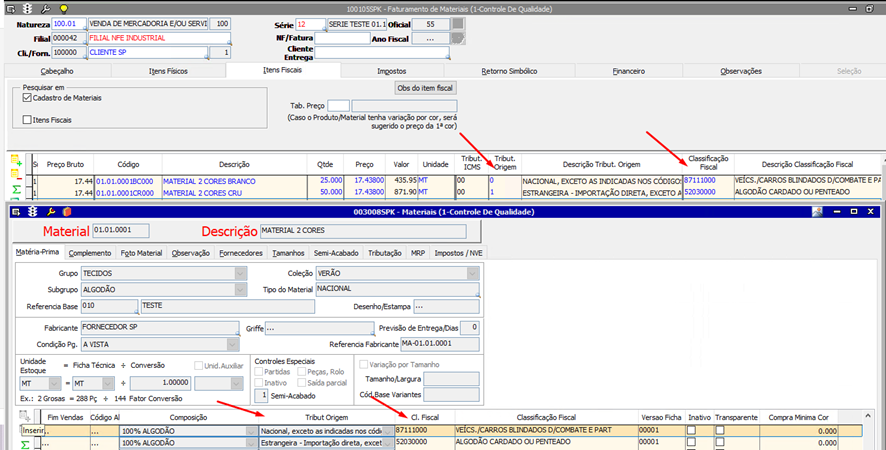Click remove-row icon beside the fiscal items grid
Screen dimensions: 886x450
click(x=16, y=175)
